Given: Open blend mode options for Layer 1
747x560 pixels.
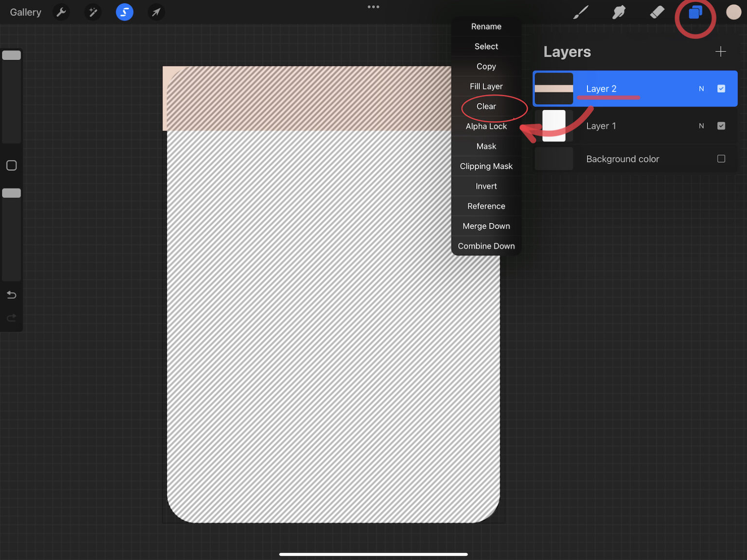Looking at the screenshot, I should 701,126.
